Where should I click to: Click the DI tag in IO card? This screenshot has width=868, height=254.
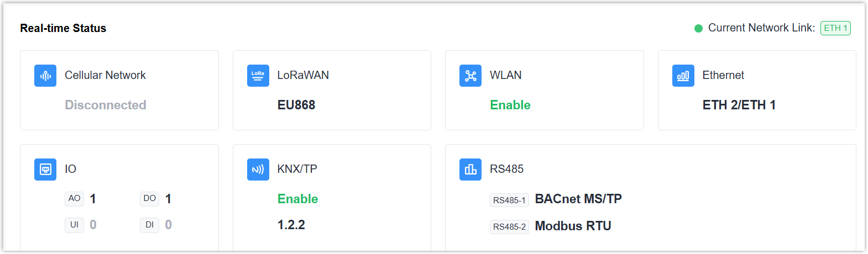(149, 225)
